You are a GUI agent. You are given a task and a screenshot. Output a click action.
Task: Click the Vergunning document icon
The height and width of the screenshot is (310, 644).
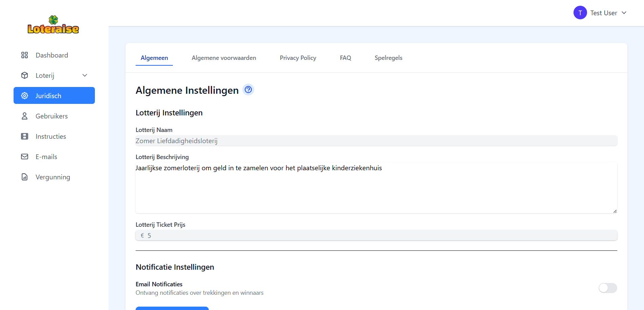pyautogui.click(x=24, y=177)
